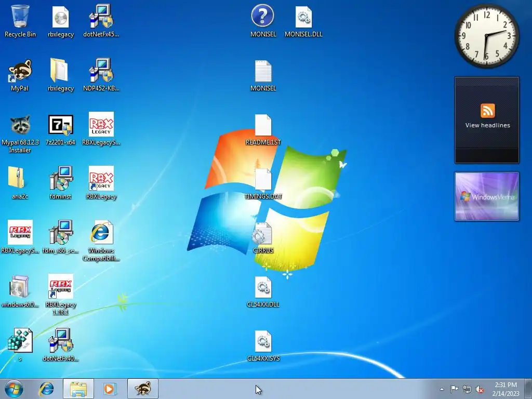Open Windows Media Player from taskbar
The width and height of the screenshot is (532, 399).
point(110,389)
